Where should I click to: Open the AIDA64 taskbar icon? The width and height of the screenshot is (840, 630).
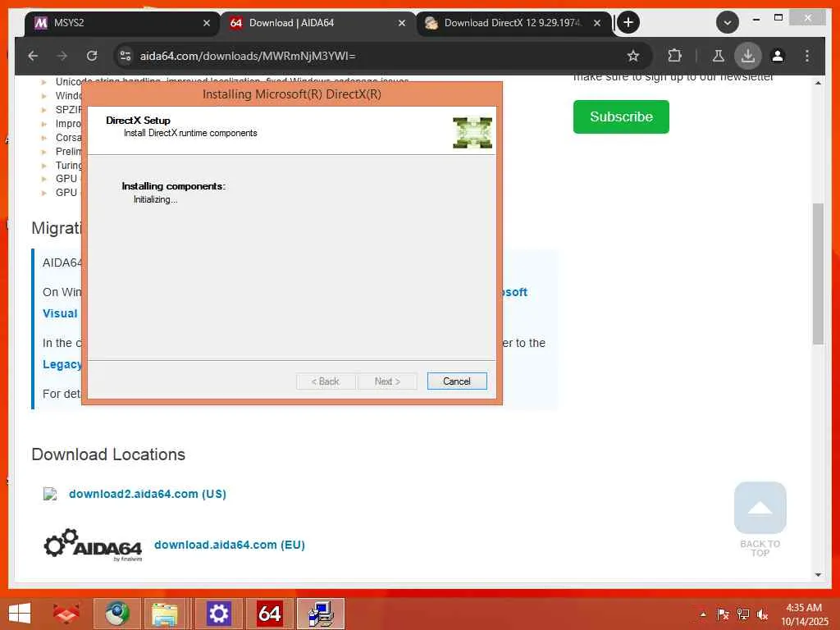tap(269, 614)
